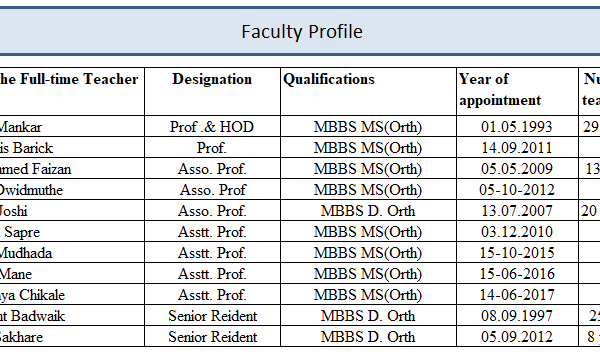
Task: Select the Prof .& HOD cell
Action: (212, 127)
